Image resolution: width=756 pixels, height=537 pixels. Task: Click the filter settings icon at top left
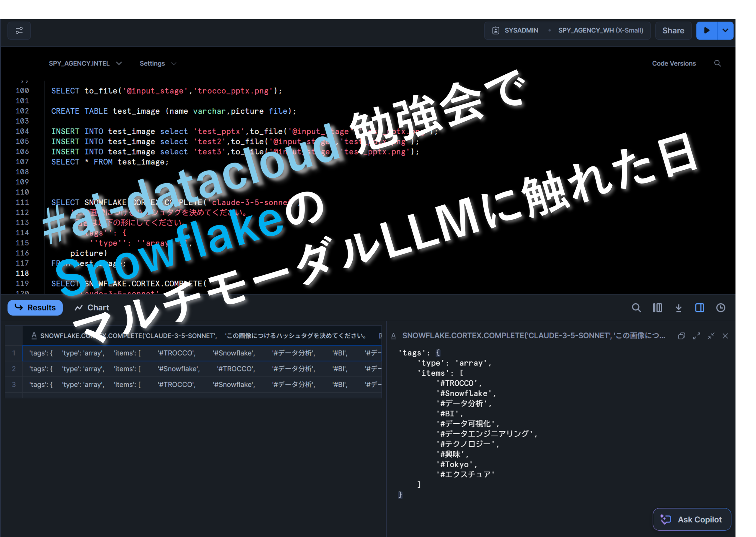[x=19, y=30]
